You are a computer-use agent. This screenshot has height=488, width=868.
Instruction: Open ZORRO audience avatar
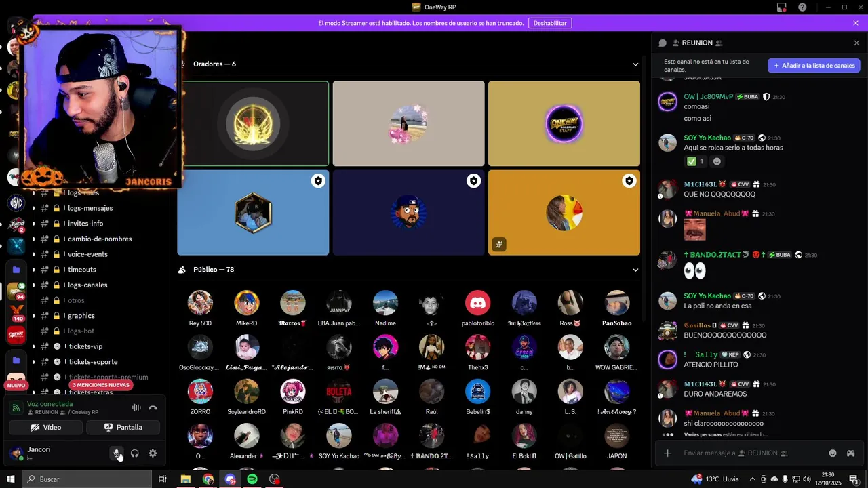(x=200, y=392)
